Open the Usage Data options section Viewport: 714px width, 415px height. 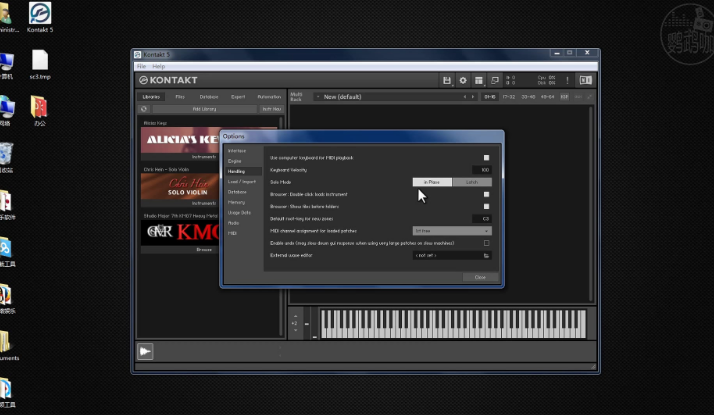[240, 213]
